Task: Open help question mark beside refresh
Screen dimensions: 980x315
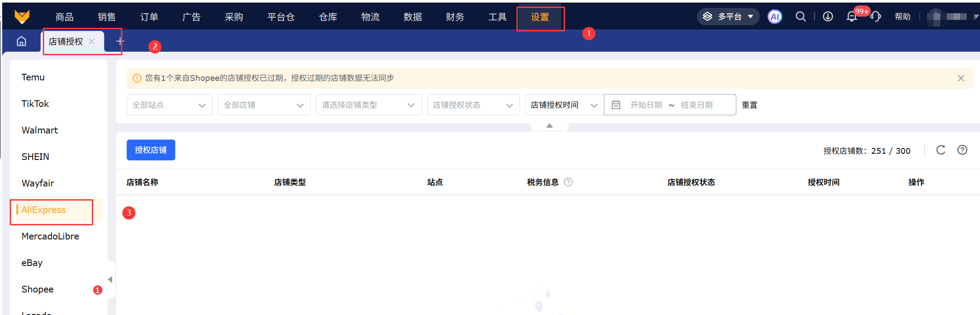Action: point(962,150)
